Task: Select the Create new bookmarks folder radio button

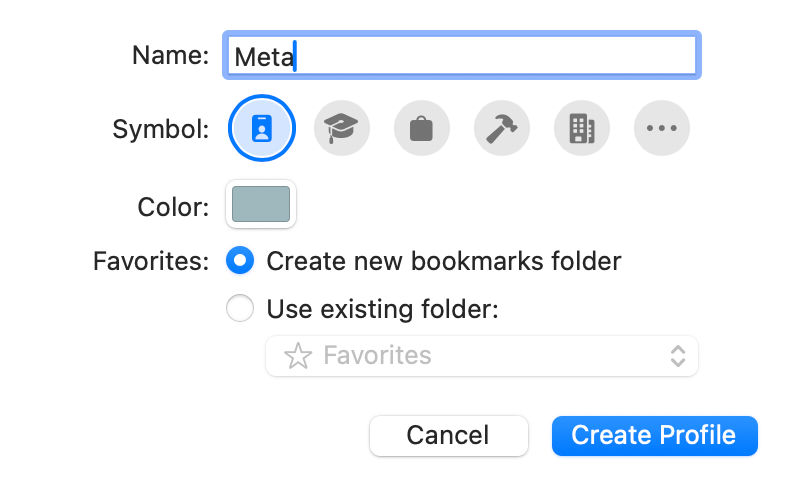Action: pyautogui.click(x=240, y=261)
